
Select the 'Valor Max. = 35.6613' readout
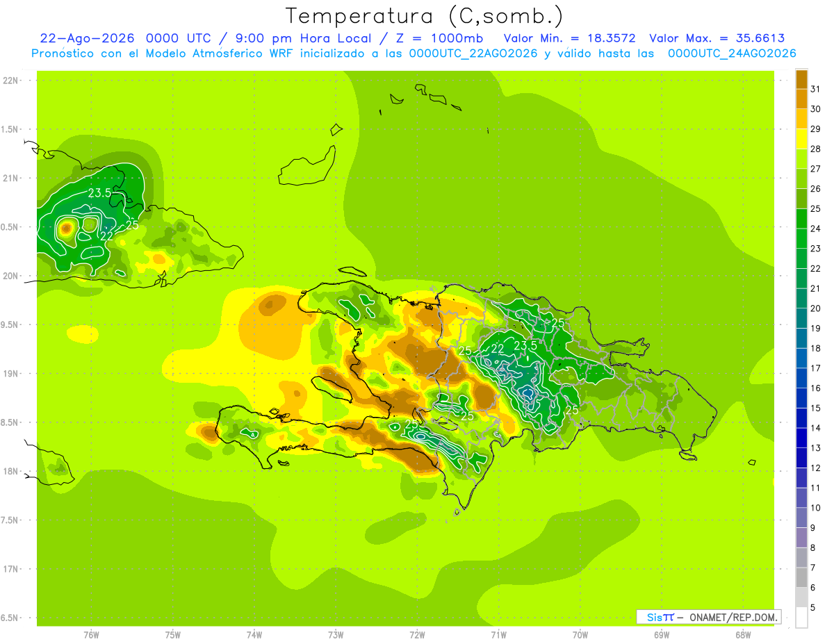click(x=717, y=38)
